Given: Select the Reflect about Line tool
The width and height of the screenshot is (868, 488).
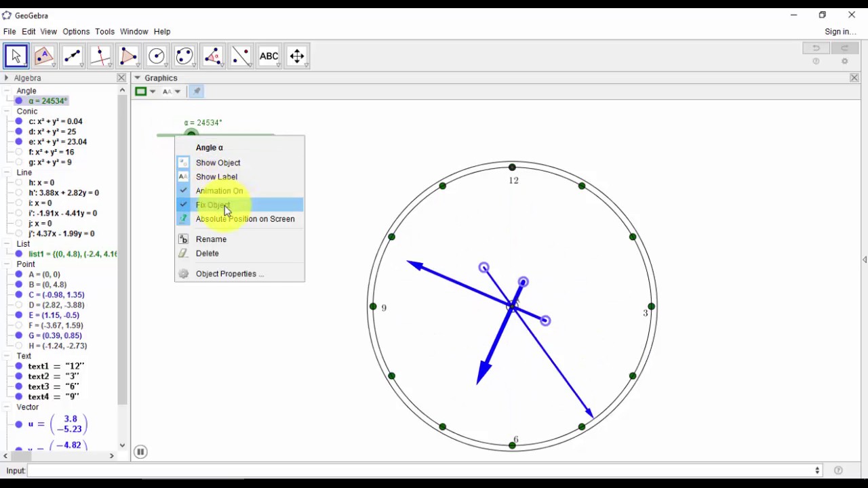Looking at the screenshot, I should click(241, 56).
